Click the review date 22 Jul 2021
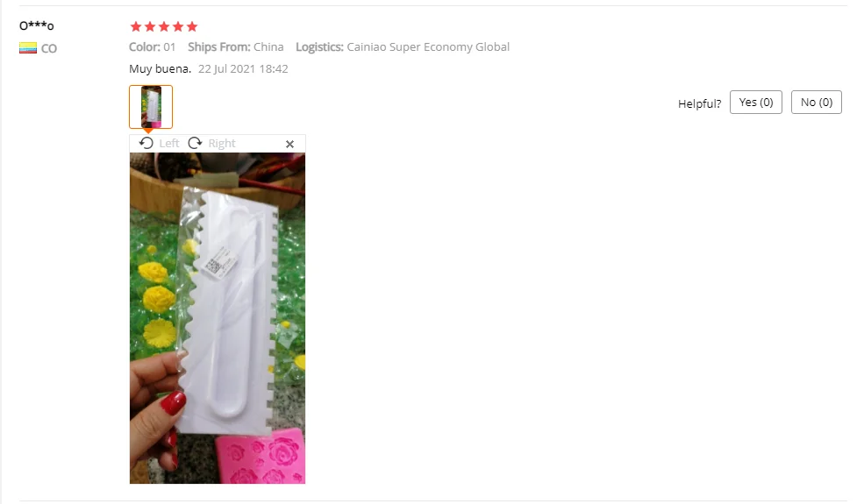The image size is (864, 504). tap(243, 69)
